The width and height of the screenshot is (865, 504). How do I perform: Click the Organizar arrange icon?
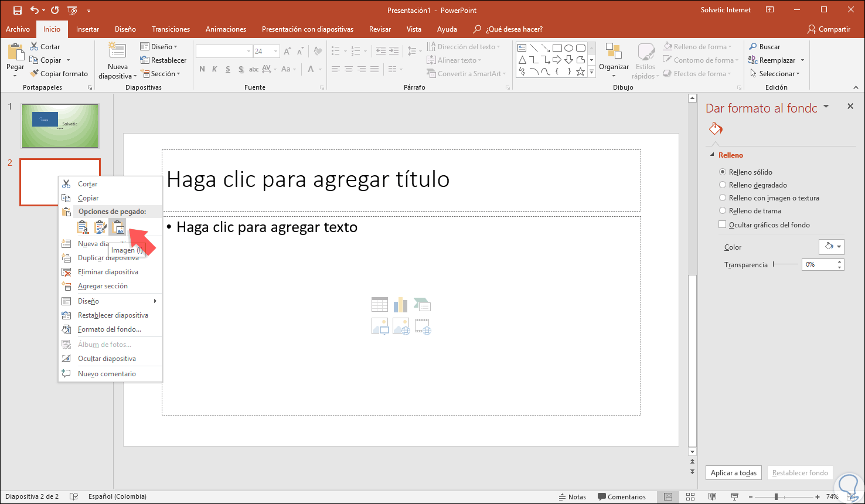click(x=614, y=53)
